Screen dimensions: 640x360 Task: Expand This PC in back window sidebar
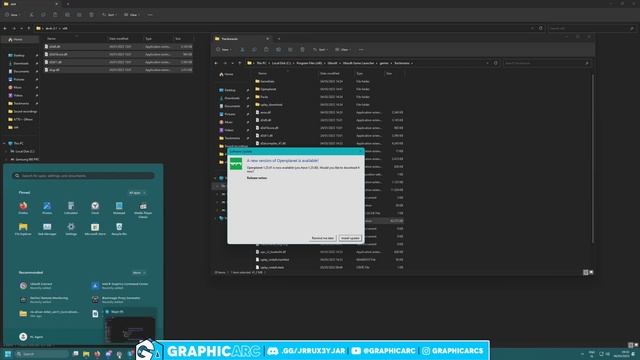pyautogui.click(x=4, y=143)
